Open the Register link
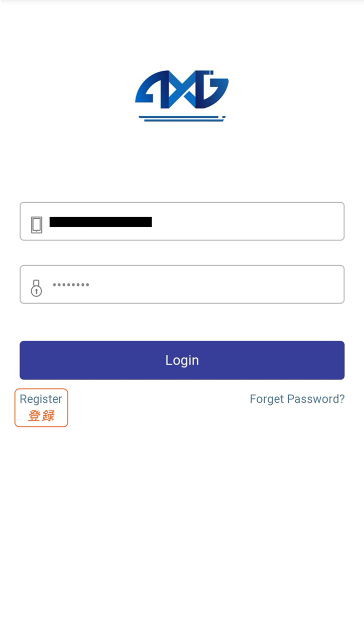The image size is (364, 627). (41, 399)
